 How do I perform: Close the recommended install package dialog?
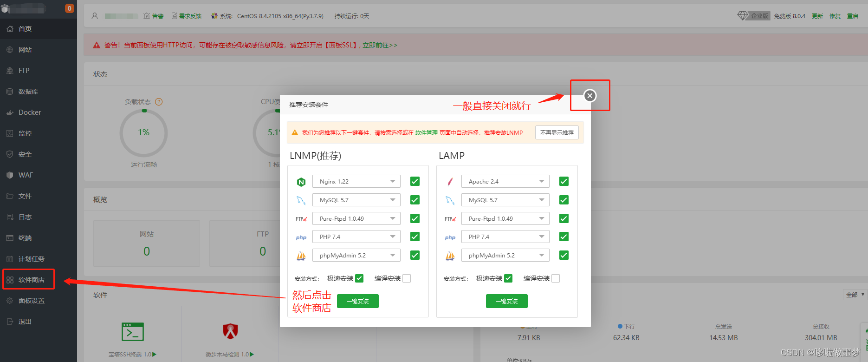tap(589, 96)
